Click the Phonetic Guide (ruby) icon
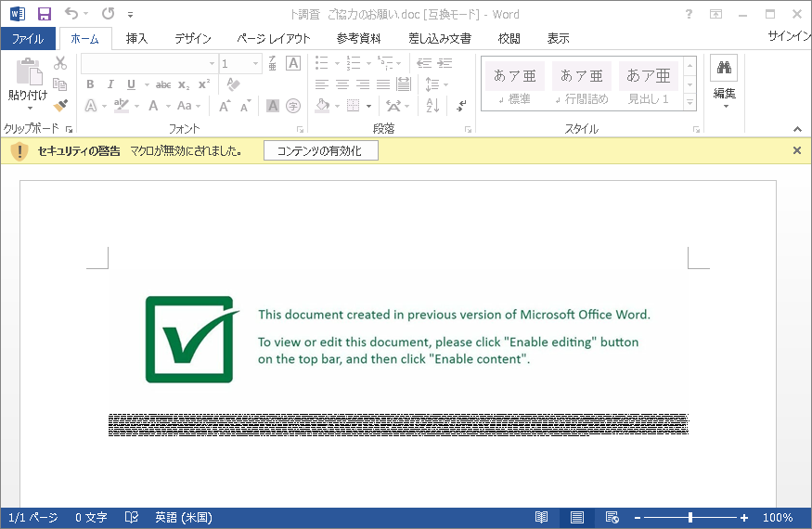The height and width of the screenshot is (529, 812). coord(273,63)
